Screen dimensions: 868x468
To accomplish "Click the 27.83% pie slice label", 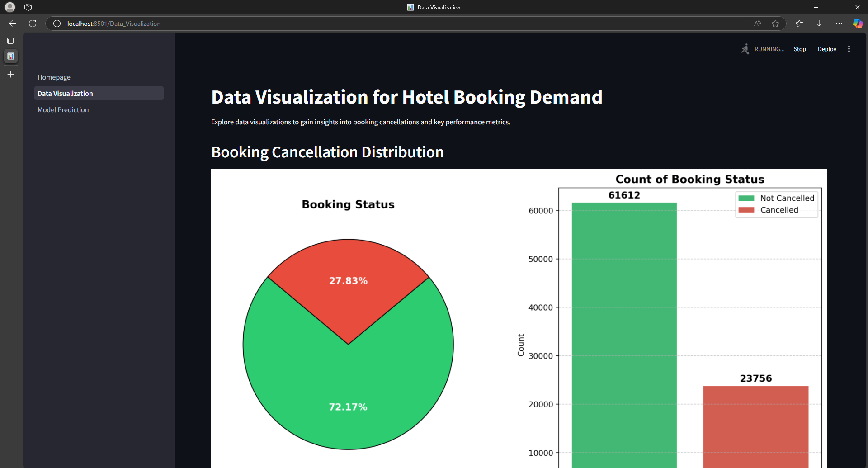I will (348, 281).
